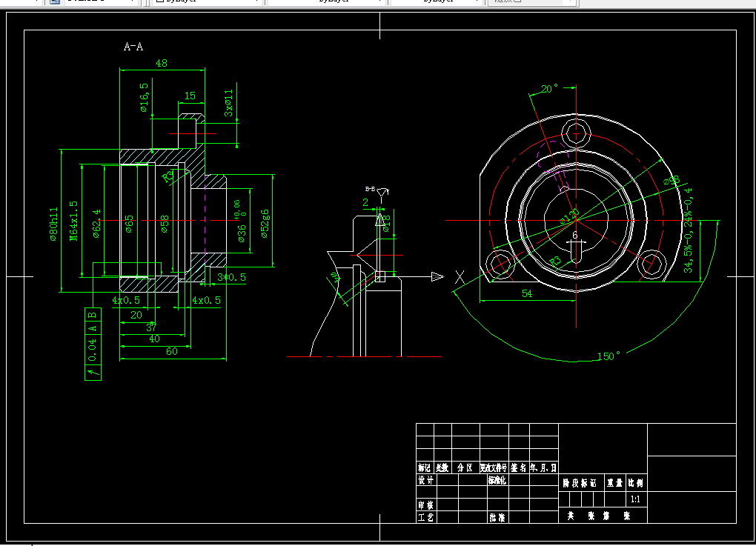Select the 阶段标记 title block cell
Image resolution: width=756 pixels, height=546 pixels.
pyautogui.click(x=580, y=483)
